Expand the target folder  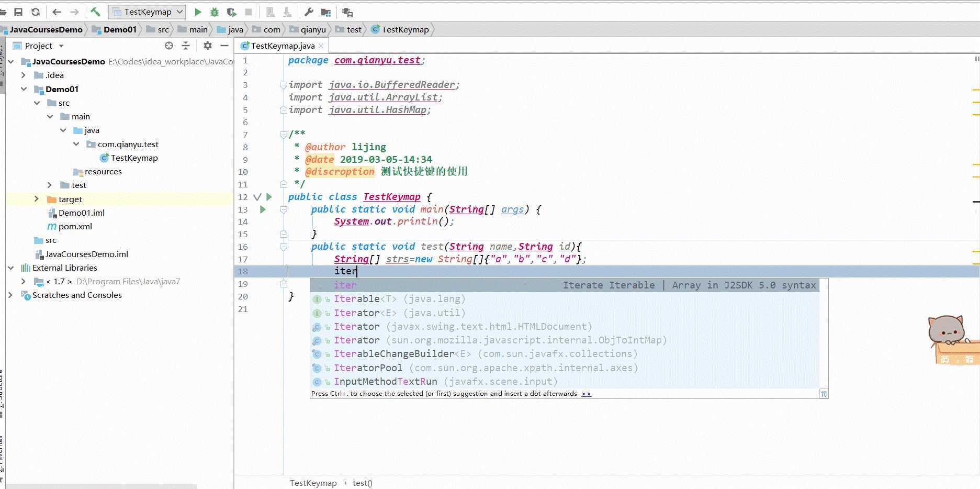coord(37,199)
